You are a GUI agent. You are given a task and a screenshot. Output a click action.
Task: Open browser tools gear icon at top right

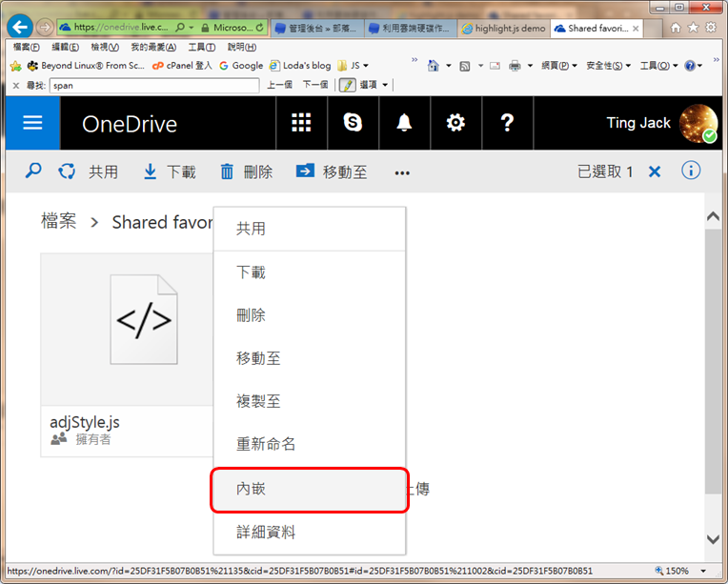(x=711, y=28)
